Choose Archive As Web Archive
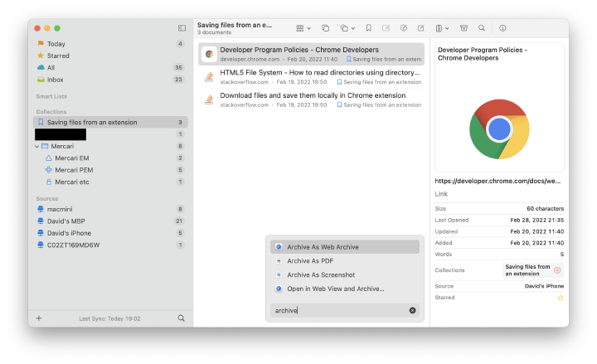The width and height of the screenshot is (597, 364). [345, 247]
